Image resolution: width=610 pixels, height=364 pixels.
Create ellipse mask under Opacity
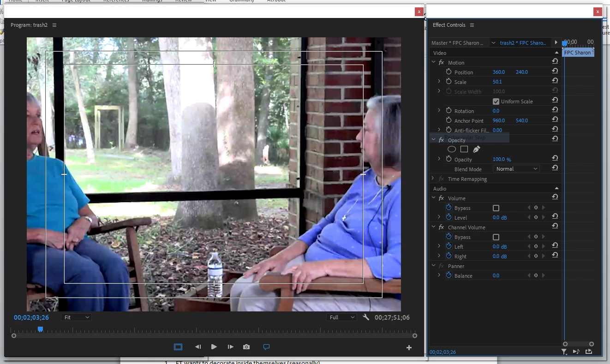click(452, 149)
